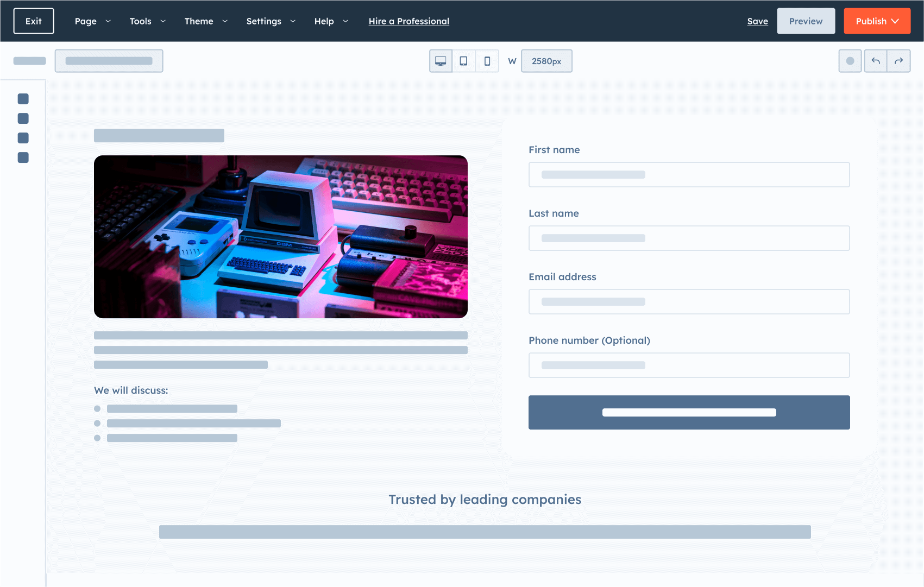This screenshot has height=587, width=924.
Task: Open the Settings menu
Action: coord(271,21)
